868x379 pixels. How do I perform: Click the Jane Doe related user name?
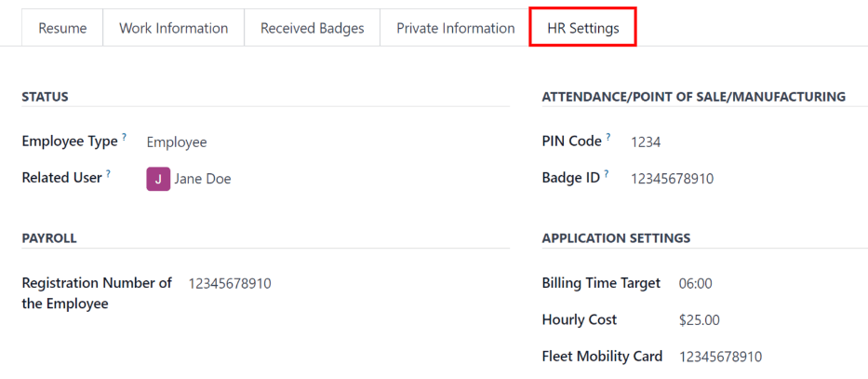[x=203, y=179]
